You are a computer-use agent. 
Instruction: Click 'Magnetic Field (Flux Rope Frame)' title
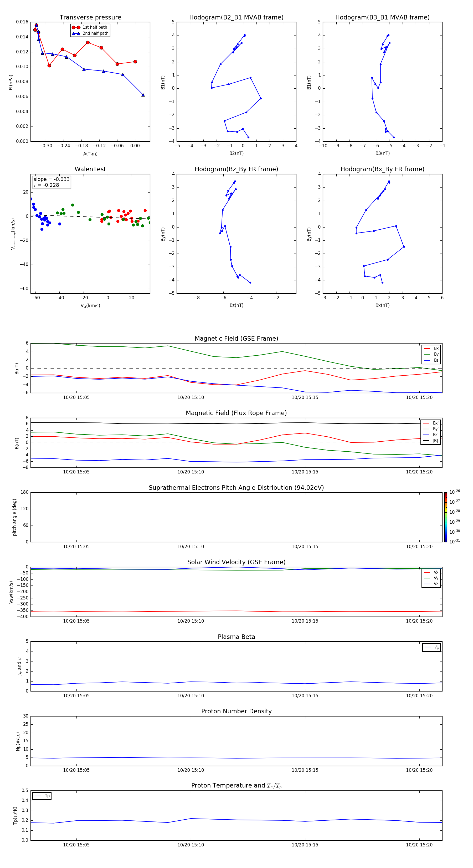[x=236, y=413]
